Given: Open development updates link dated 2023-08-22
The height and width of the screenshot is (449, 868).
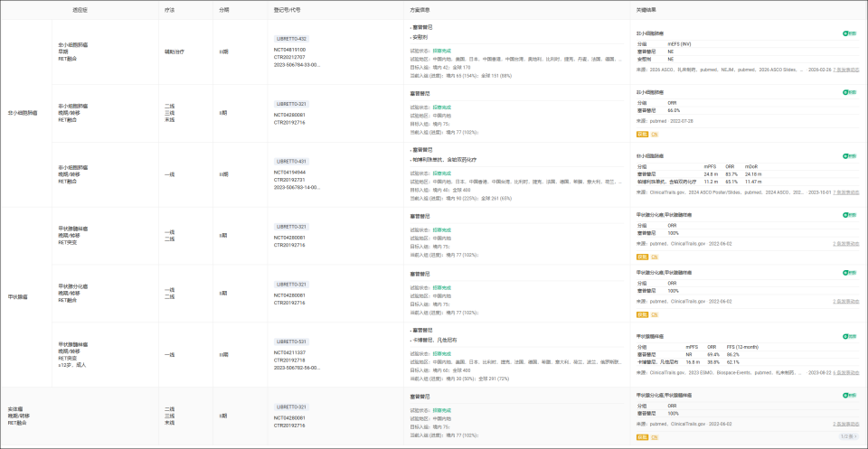Looking at the screenshot, I should coord(846,373).
